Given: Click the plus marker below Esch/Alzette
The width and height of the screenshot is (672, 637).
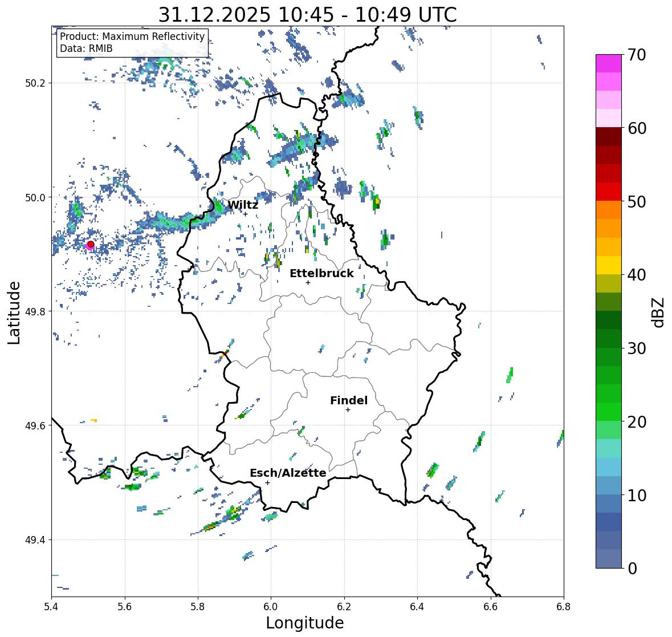Looking at the screenshot, I should pyautogui.click(x=267, y=482).
